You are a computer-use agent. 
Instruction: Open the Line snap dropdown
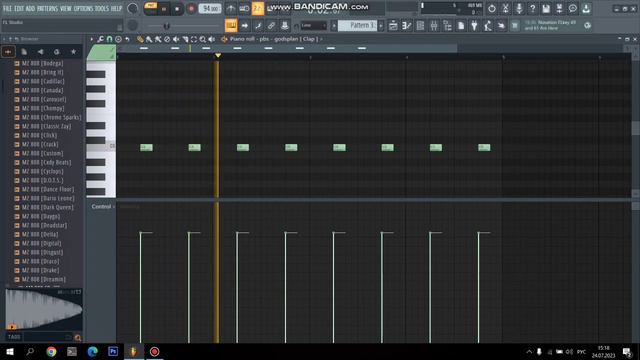coord(313,26)
